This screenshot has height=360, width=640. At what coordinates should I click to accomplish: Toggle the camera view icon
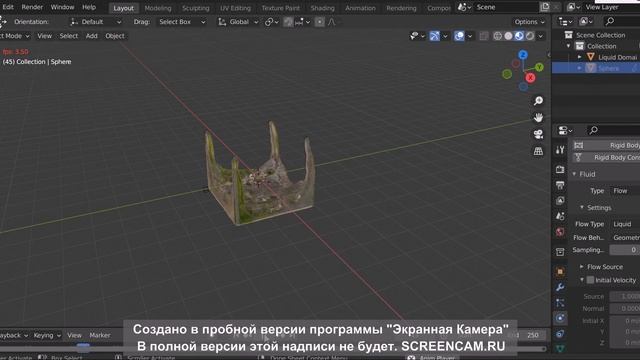(x=538, y=134)
